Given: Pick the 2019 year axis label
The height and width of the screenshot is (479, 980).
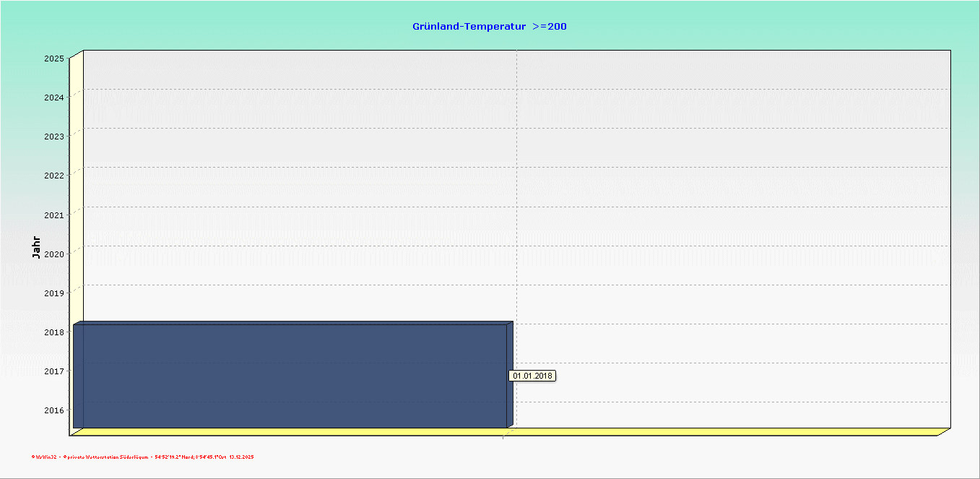Looking at the screenshot, I should [53, 293].
